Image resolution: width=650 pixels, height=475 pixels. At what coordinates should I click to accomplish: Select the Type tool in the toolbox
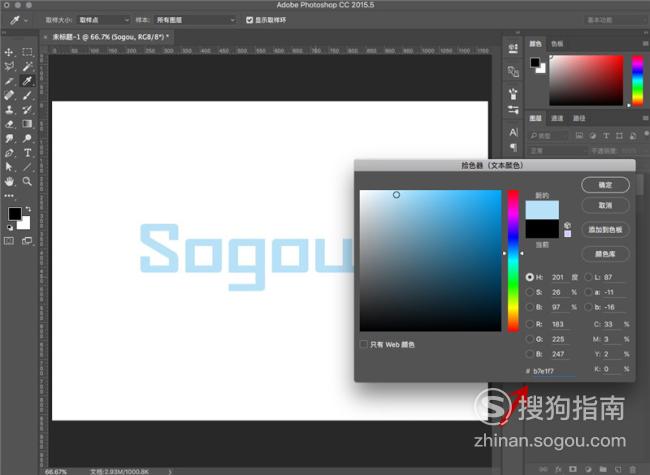coord(27,153)
